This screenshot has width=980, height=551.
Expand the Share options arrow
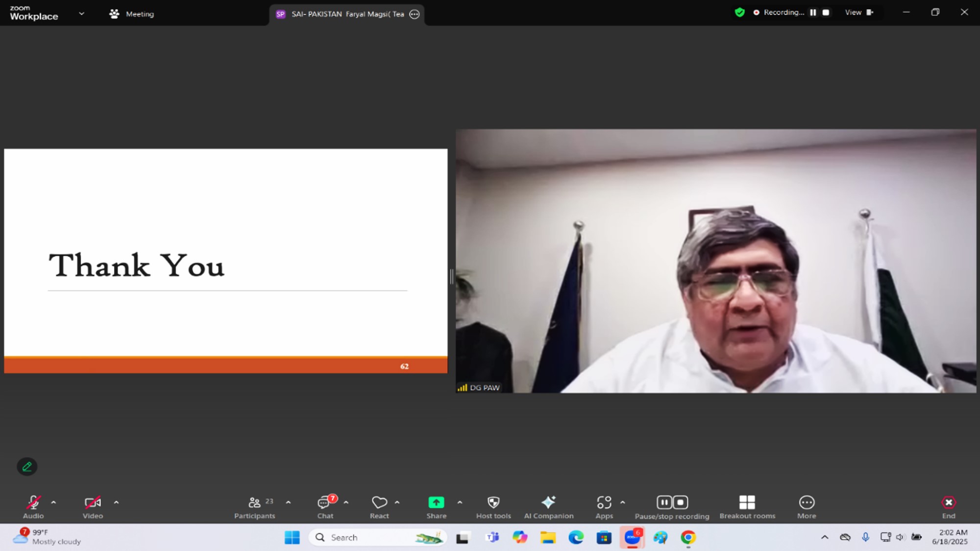[460, 503]
